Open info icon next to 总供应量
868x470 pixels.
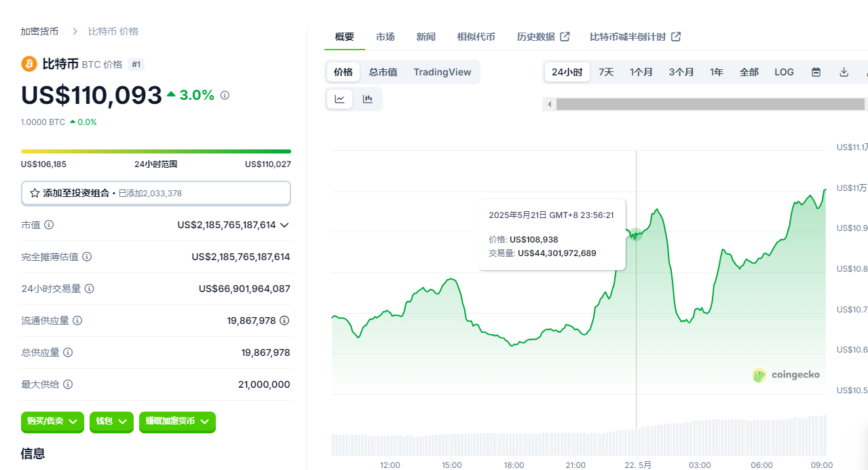pos(68,352)
